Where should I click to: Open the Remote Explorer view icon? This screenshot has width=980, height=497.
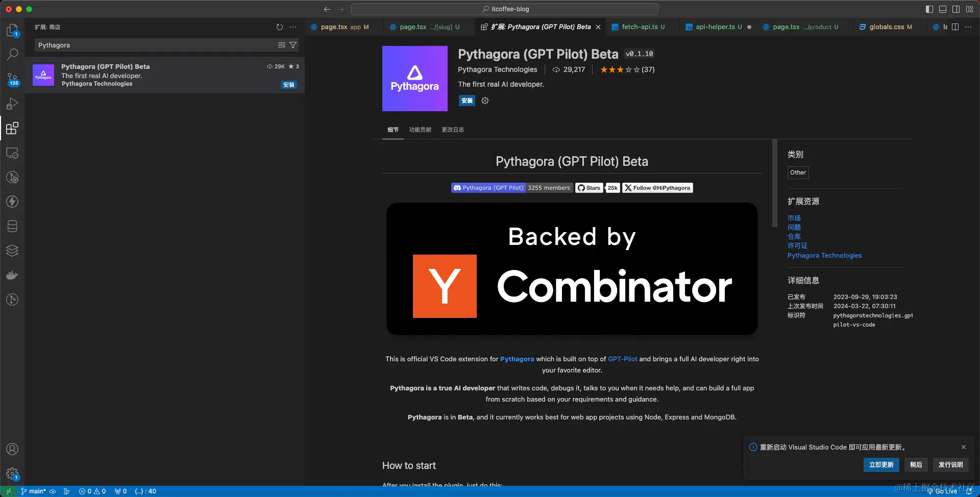12,153
